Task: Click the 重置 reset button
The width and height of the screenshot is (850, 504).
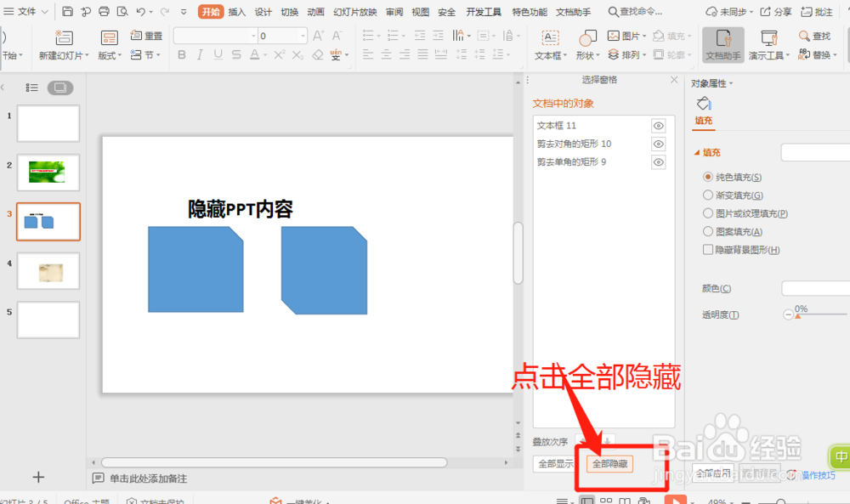Action: pos(146,36)
